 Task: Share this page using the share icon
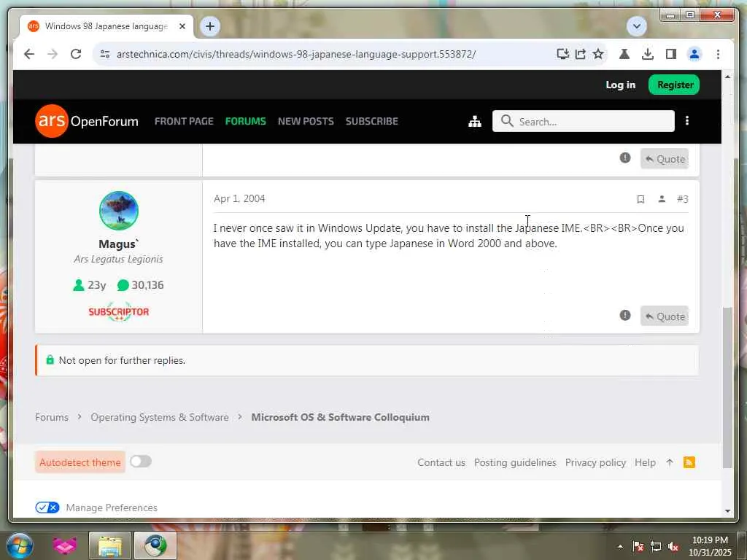[x=580, y=54]
